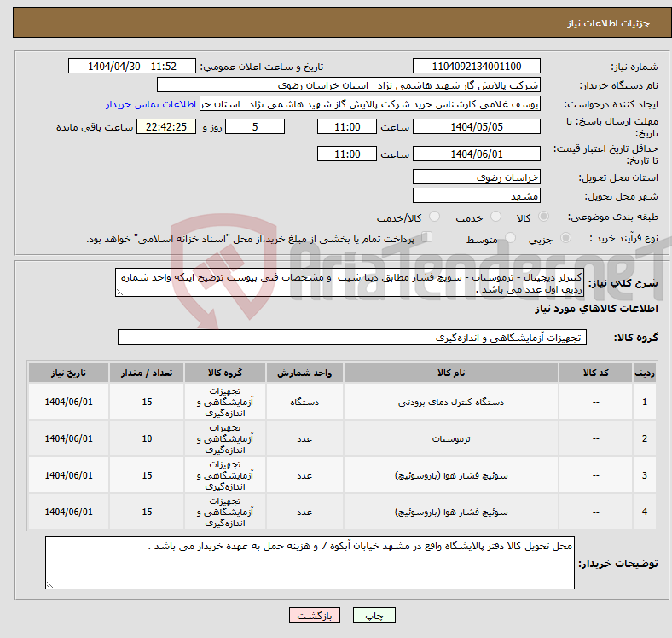Click the ترموستات row in the goods table
672x638 pixels.
tap(450, 438)
